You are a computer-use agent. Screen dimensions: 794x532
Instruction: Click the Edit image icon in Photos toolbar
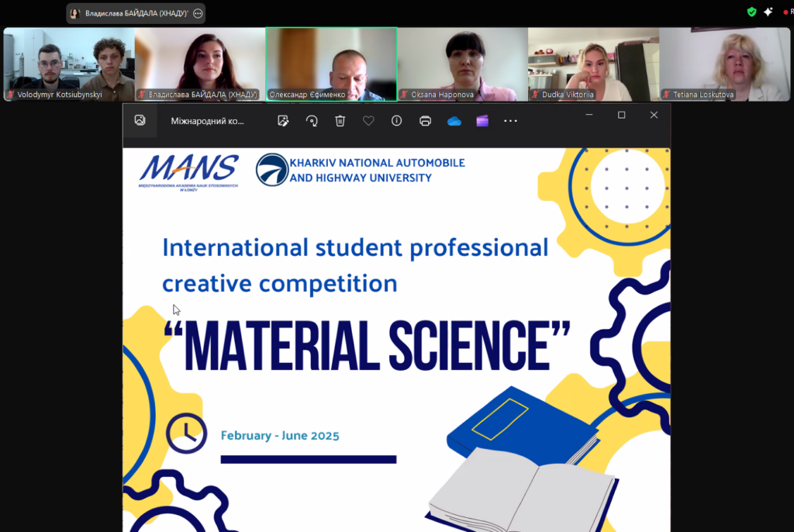284,121
